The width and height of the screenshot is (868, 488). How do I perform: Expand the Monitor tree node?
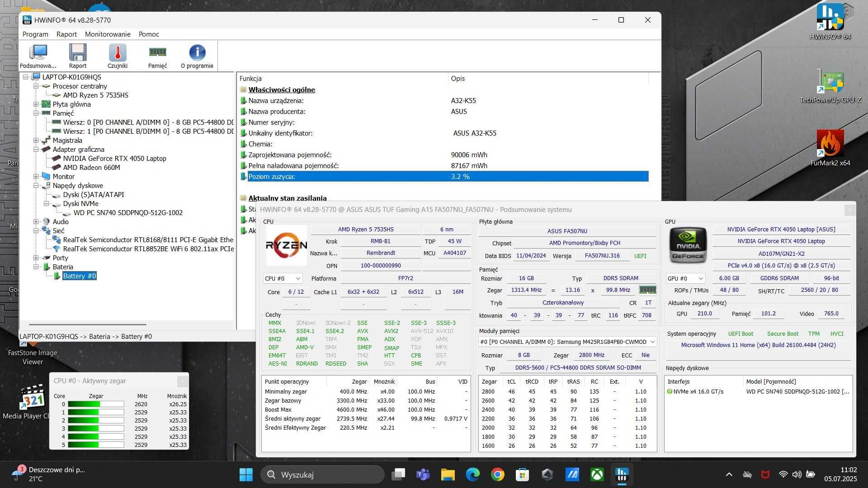click(x=36, y=177)
